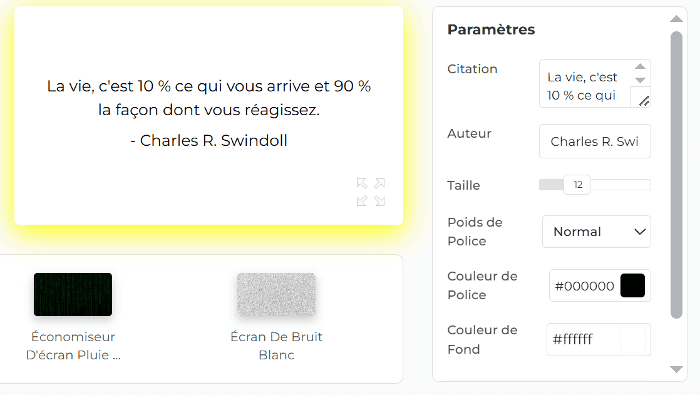Click the Citation textarea scroll-up arrow

(640, 67)
